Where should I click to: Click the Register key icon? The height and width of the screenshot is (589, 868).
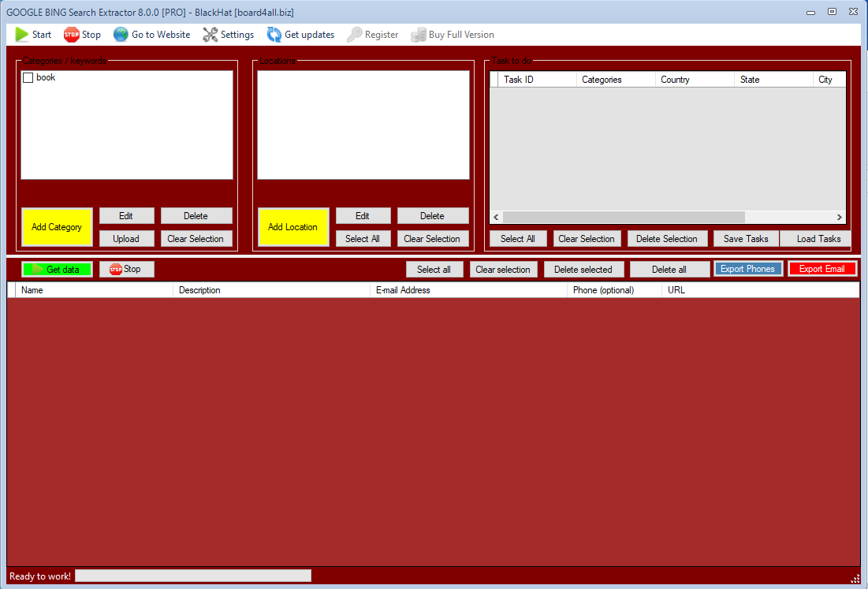[355, 35]
